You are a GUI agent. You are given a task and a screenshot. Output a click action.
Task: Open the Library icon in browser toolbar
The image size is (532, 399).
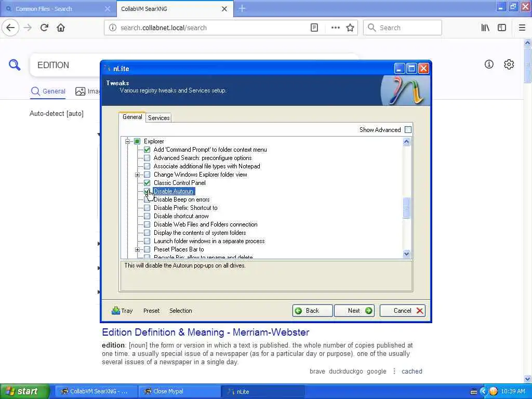point(485,28)
